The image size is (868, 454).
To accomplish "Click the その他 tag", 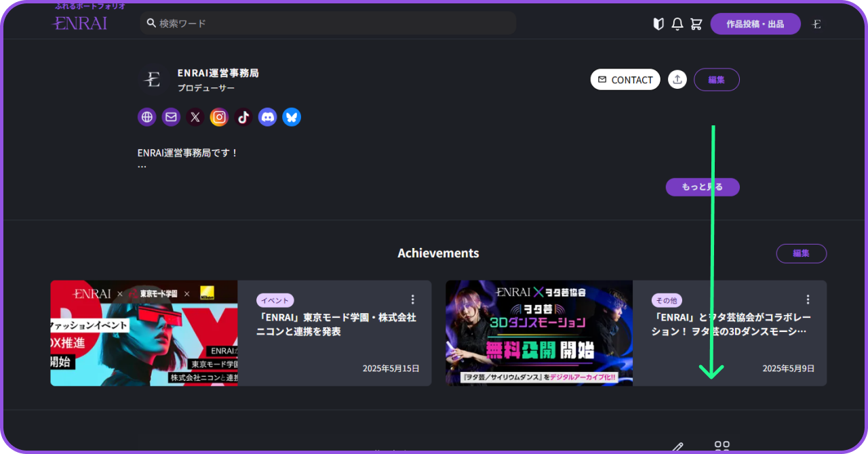I will click(x=667, y=300).
